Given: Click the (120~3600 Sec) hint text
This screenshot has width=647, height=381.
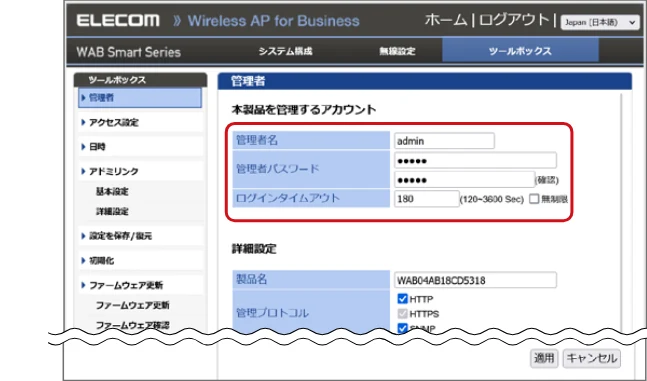Looking at the screenshot, I should (492, 199).
